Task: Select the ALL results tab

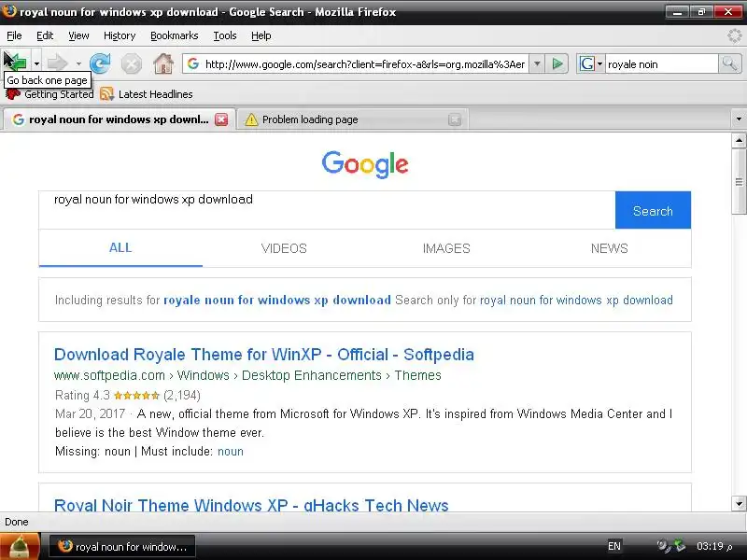Action: [x=120, y=248]
